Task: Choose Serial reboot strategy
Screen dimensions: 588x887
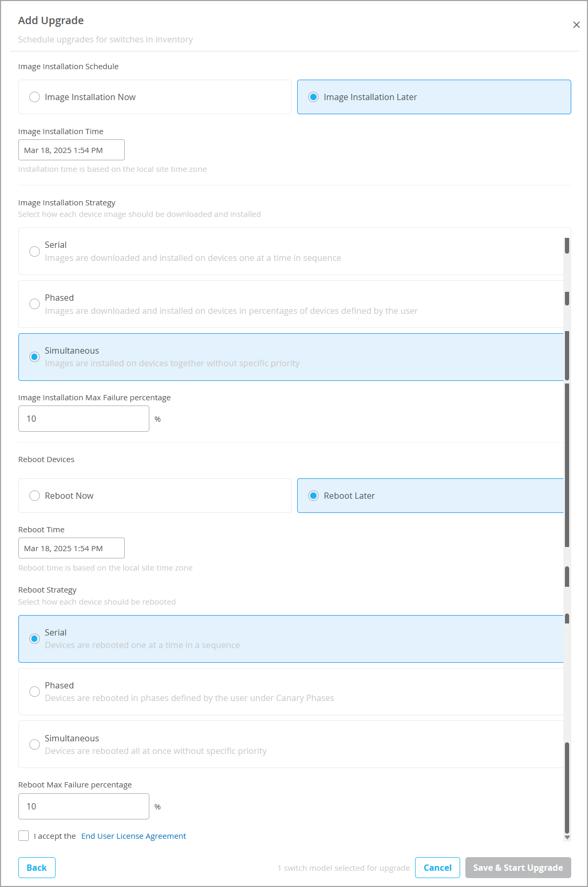Action: (x=35, y=639)
